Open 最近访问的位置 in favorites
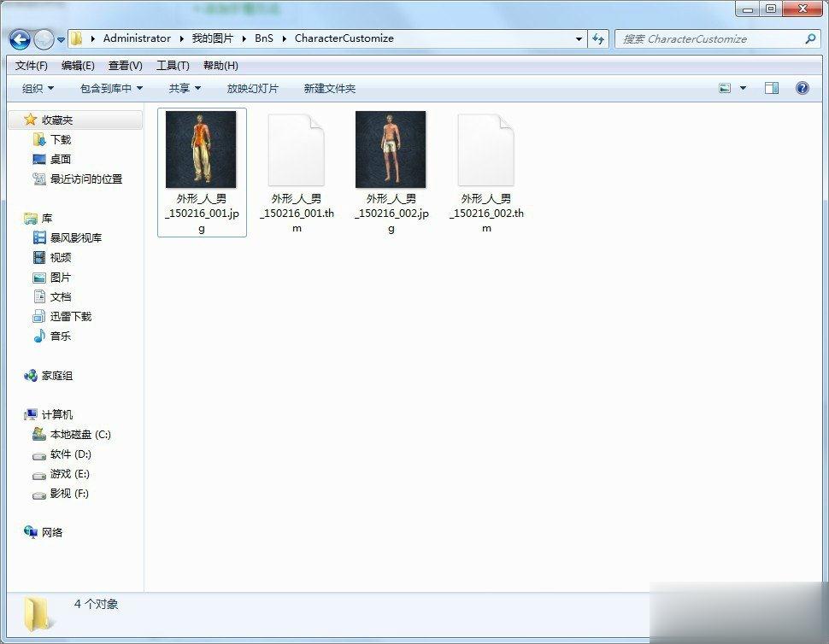 pos(86,179)
